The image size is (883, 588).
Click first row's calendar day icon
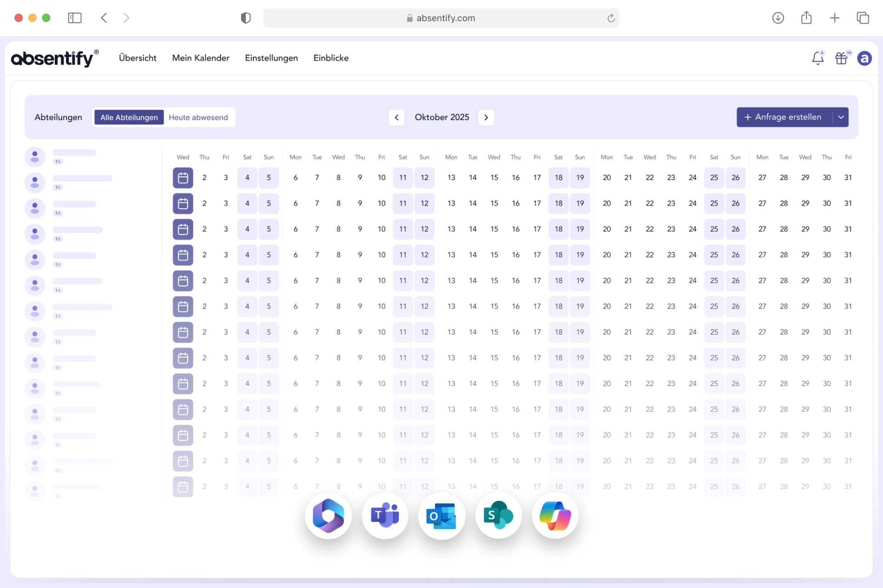point(183,177)
